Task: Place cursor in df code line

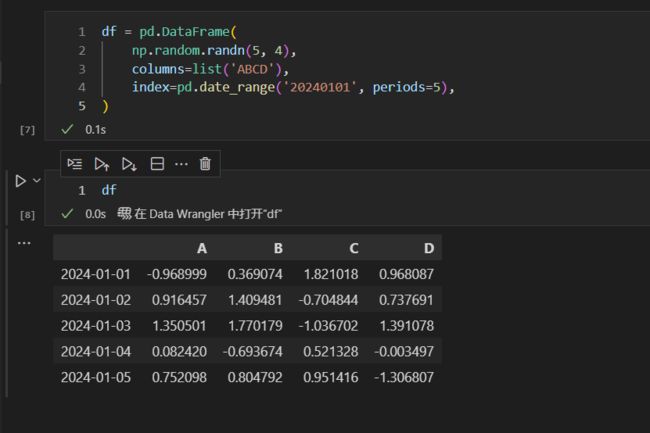Action: click(x=109, y=190)
